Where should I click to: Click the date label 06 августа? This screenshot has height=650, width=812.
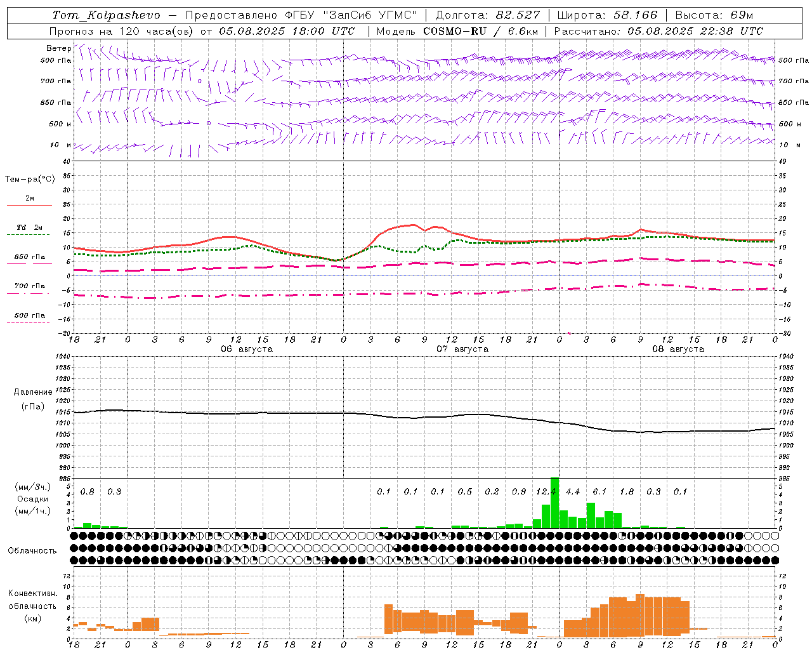point(247,349)
